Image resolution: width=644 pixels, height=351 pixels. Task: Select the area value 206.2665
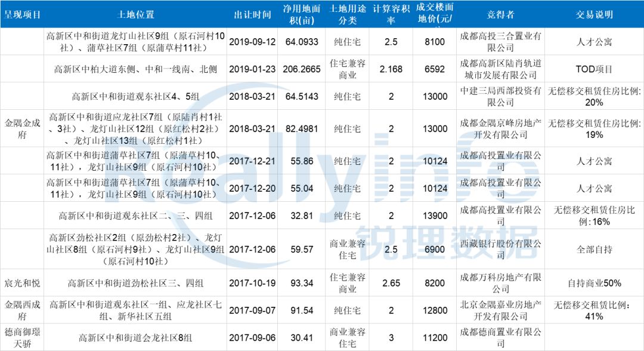(x=302, y=69)
